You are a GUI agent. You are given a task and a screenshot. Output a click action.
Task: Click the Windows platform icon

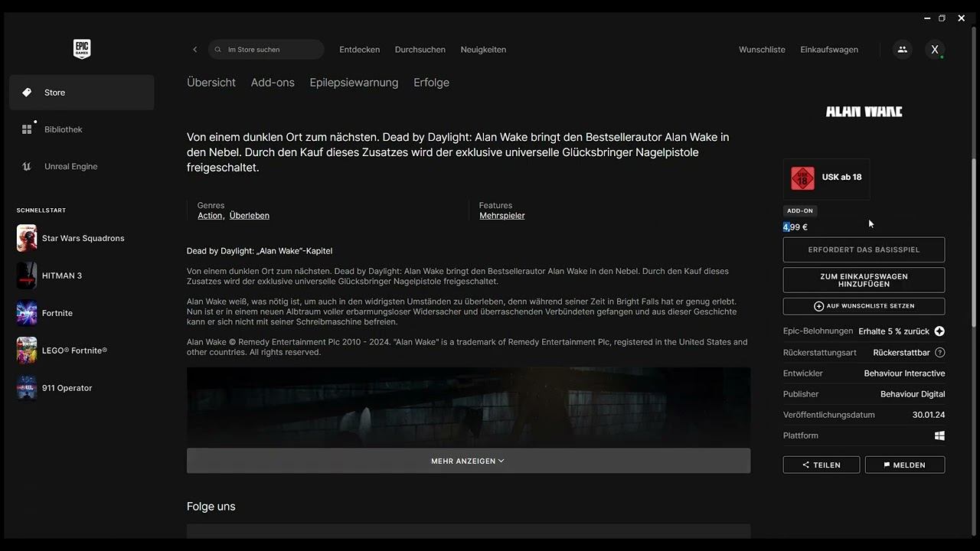click(939, 435)
